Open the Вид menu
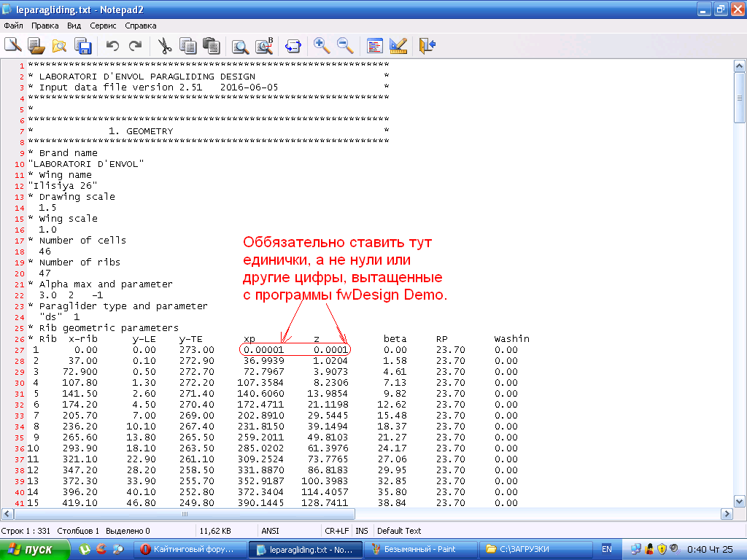Viewport: 747px width, 560px height. 74,26
